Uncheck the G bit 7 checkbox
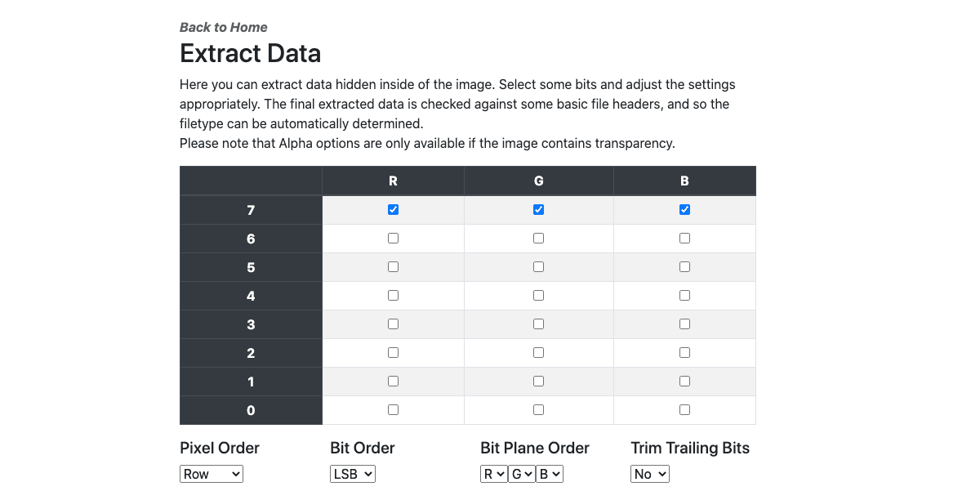Viewport: 980px width, 500px height. pyautogui.click(x=538, y=210)
